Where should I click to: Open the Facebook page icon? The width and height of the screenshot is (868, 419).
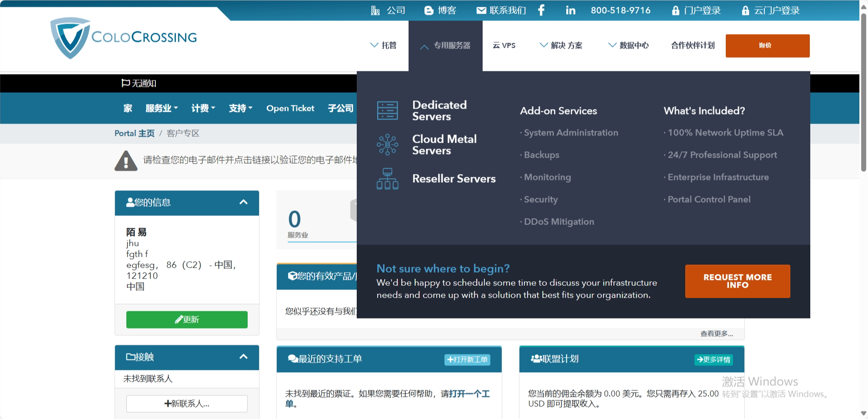(x=541, y=10)
